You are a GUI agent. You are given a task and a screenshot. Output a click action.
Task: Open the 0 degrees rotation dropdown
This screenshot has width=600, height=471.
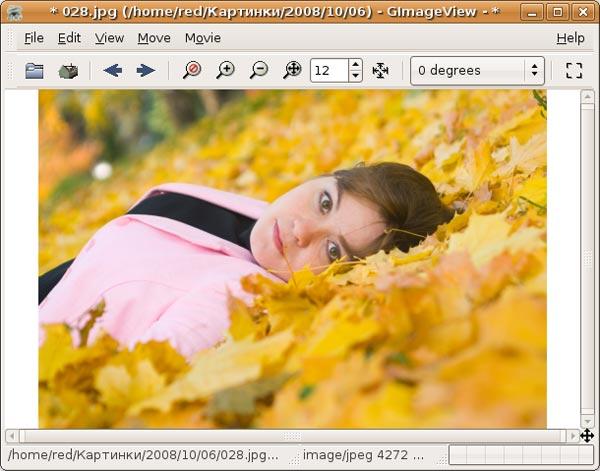coord(477,71)
